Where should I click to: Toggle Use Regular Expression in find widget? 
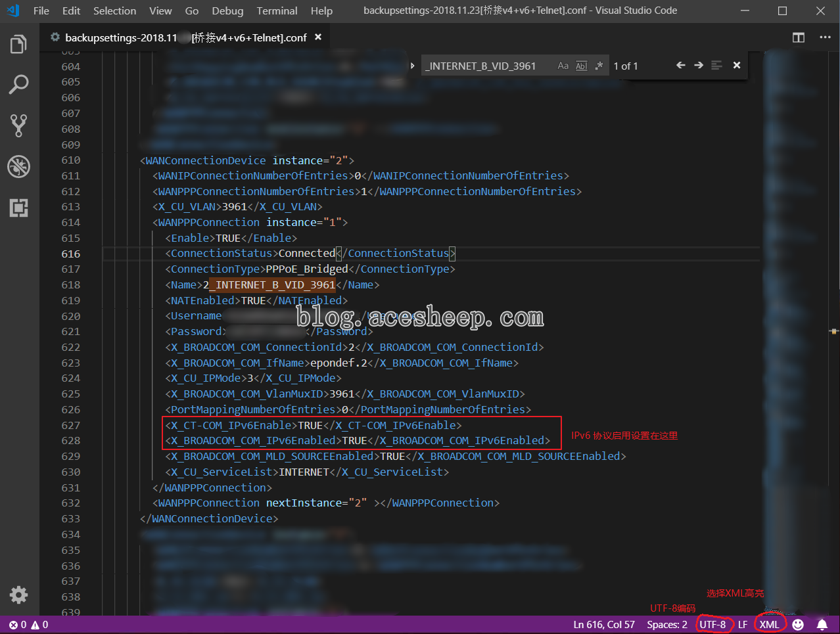599,66
